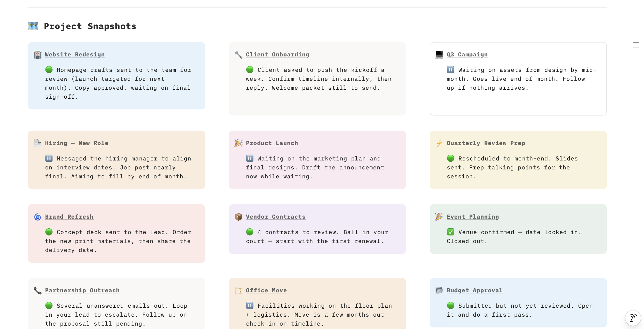
Task: Open the floating assistant button at bottom right
Action: point(633,318)
